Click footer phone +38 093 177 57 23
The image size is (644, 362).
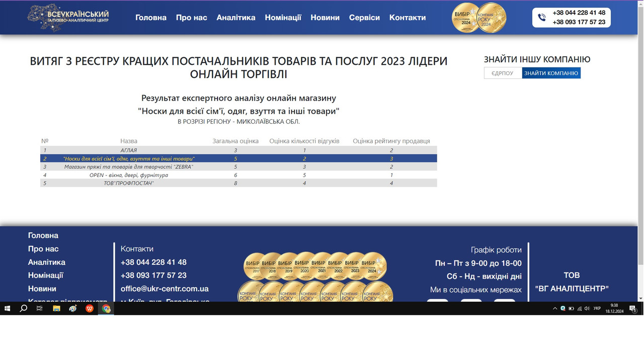click(x=153, y=276)
